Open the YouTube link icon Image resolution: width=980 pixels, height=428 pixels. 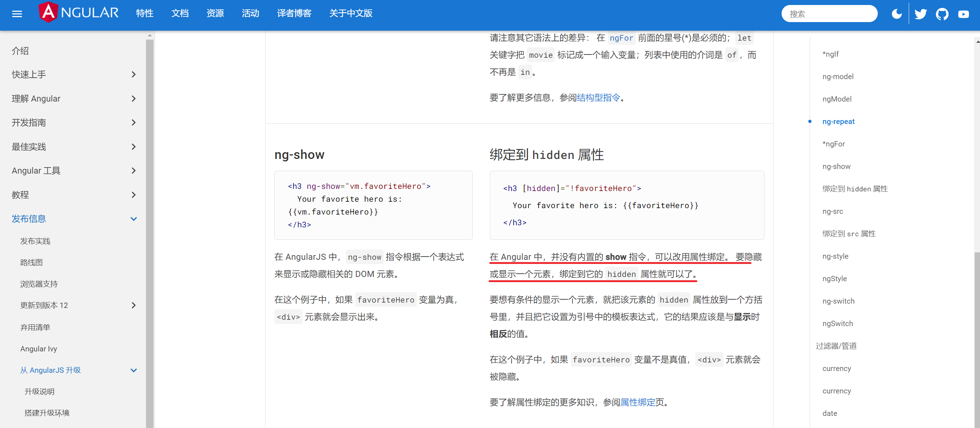964,14
